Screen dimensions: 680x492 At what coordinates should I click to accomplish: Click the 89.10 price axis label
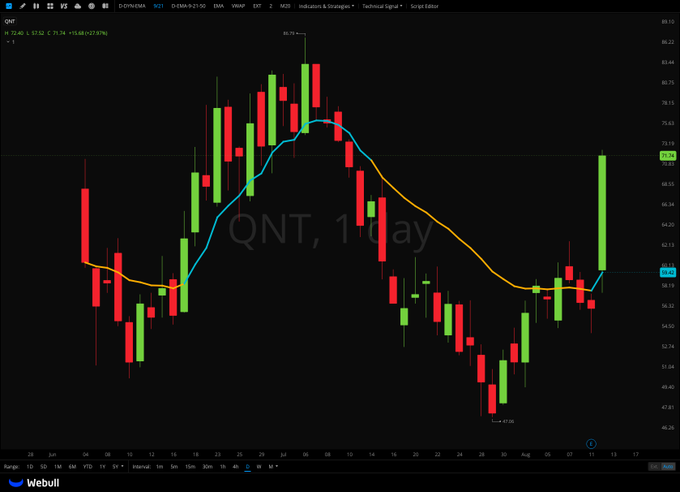click(x=668, y=22)
